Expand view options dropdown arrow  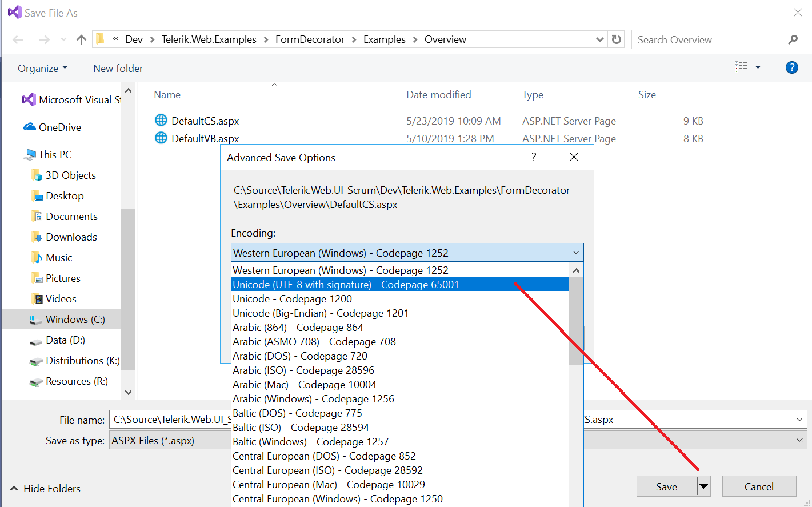coord(758,67)
